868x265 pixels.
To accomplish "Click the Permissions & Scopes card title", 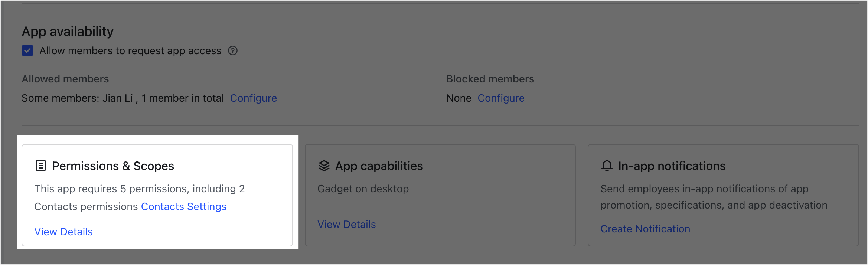I will tap(113, 166).
